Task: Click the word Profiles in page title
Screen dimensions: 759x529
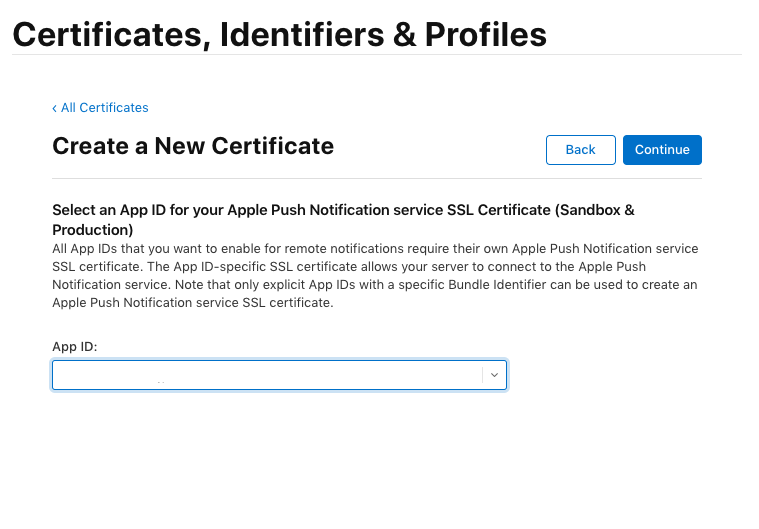Action: click(x=486, y=35)
